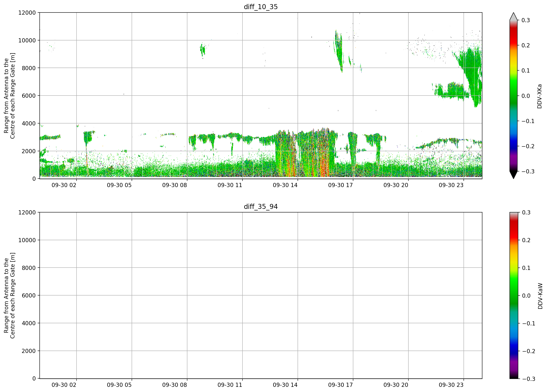547x392 pixels.
Task: Click the 09-30 14 tick label in top plot
Action: (x=285, y=185)
